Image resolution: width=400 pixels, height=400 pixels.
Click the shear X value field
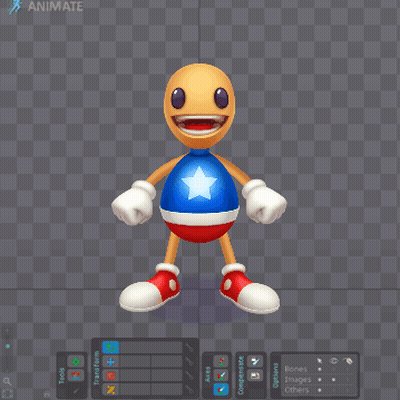pos(135,389)
